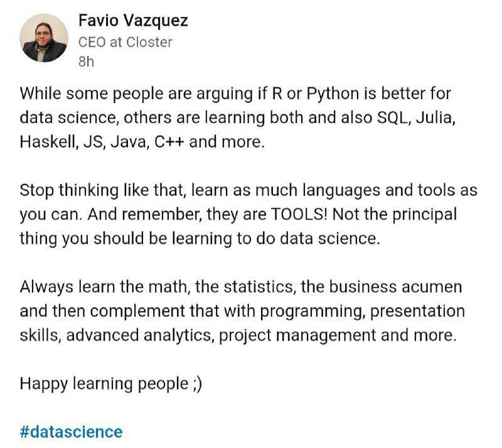Click the word 'Haskell' in the post
The image size is (502, 448).
[48, 142]
